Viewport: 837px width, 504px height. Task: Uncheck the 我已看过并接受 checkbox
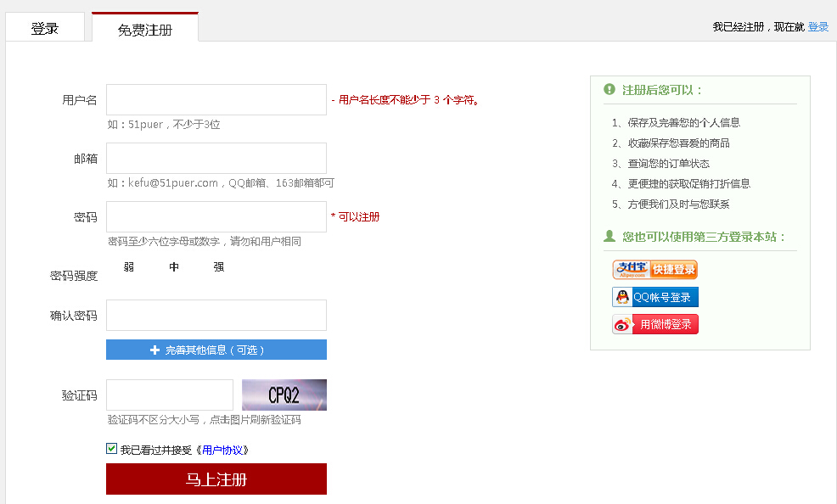tap(111, 449)
